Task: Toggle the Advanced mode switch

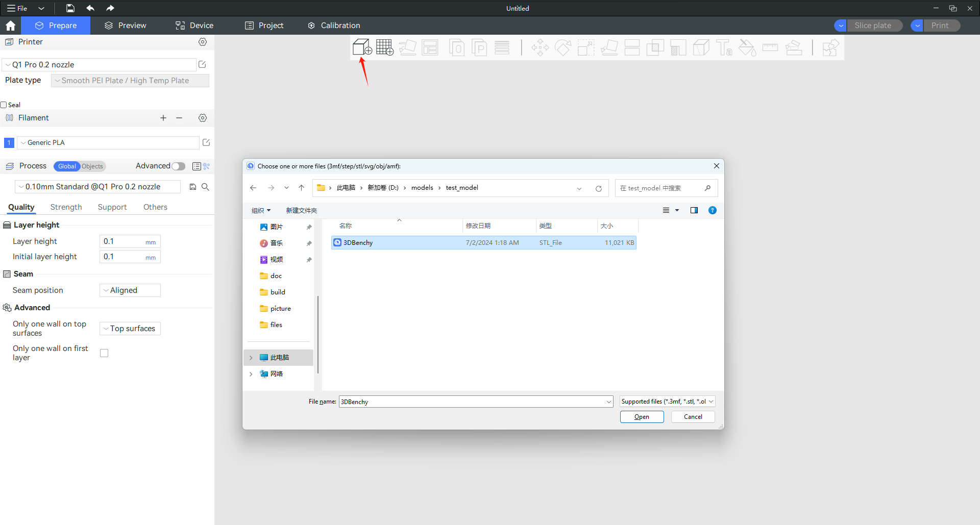Action: coord(178,166)
